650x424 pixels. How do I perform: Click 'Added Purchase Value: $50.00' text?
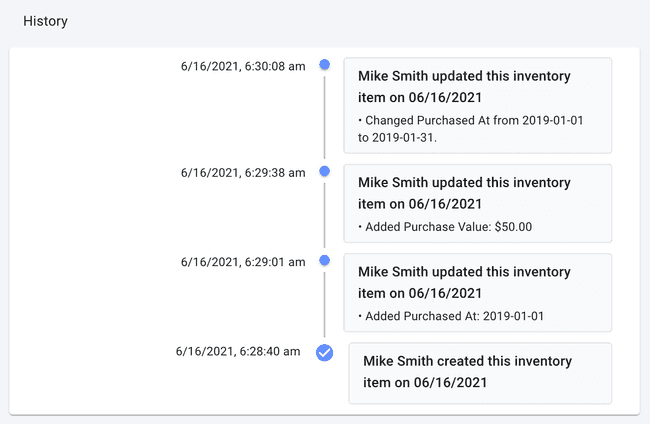click(x=445, y=227)
